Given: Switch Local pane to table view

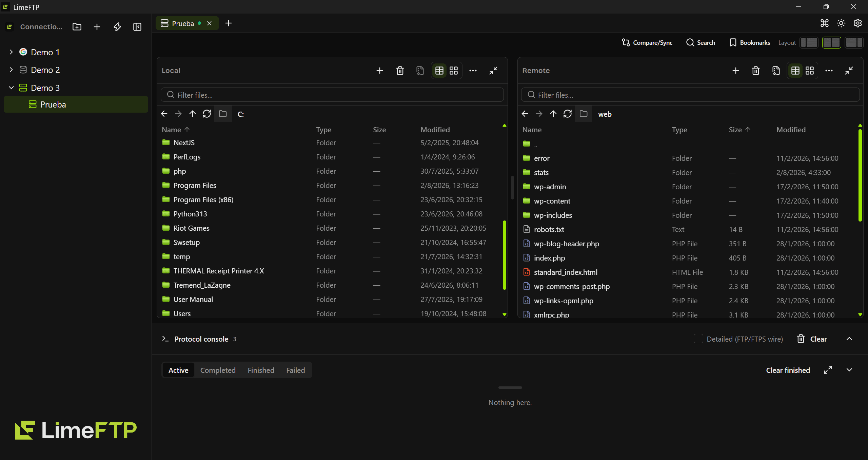Looking at the screenshot, I should pyautogui.click(x=439, y=71).
